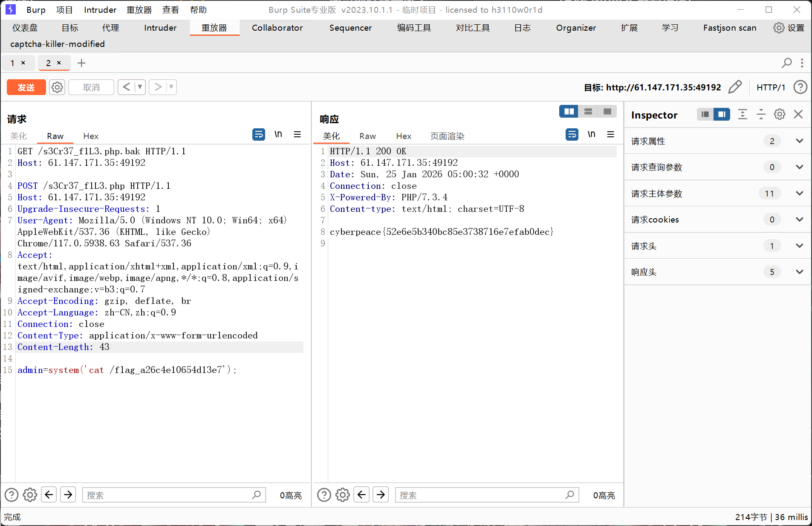Select combined tabbed layout view
The width and height of the screenshot is (812, 526).
point(607,112)
